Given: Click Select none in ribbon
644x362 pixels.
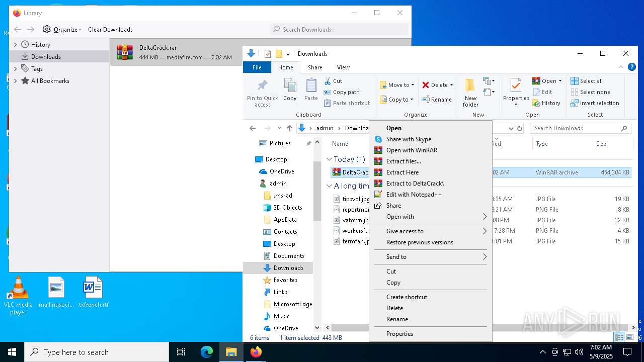Looking at the screenshot, I should tap(590, 92).
